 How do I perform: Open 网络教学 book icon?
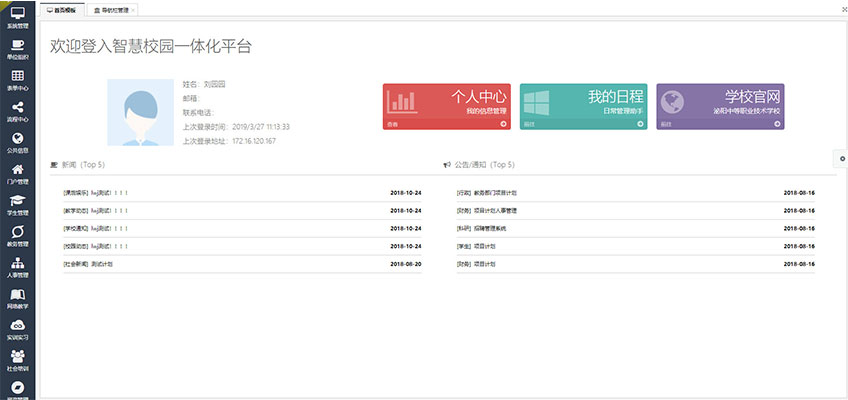(17, 295)
